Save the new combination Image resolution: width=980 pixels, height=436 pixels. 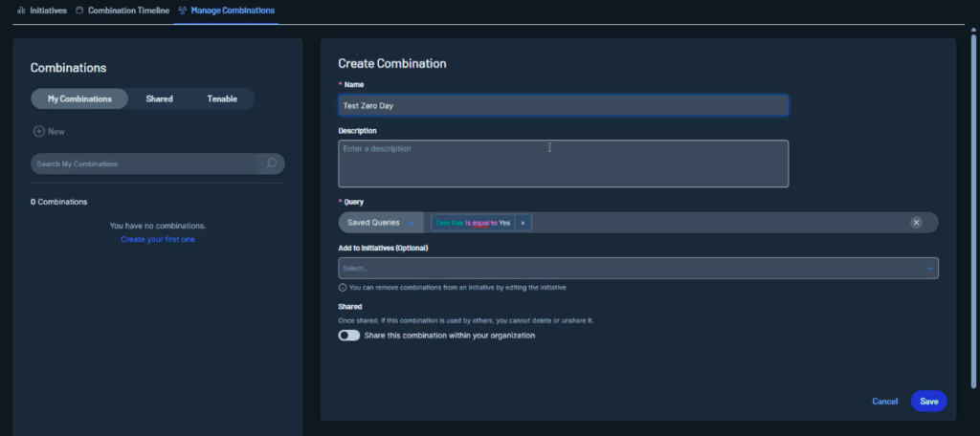pos(928,402)
